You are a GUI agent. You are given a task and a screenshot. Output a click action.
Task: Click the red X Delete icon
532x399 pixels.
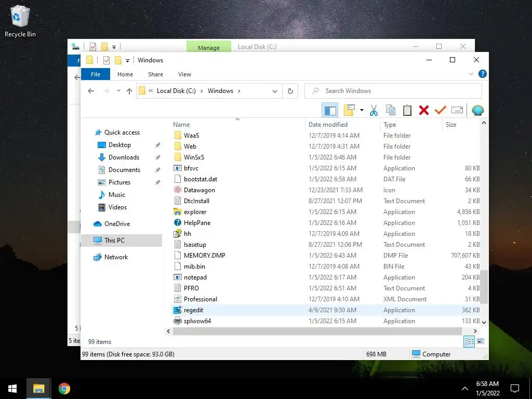pos(424,110)
